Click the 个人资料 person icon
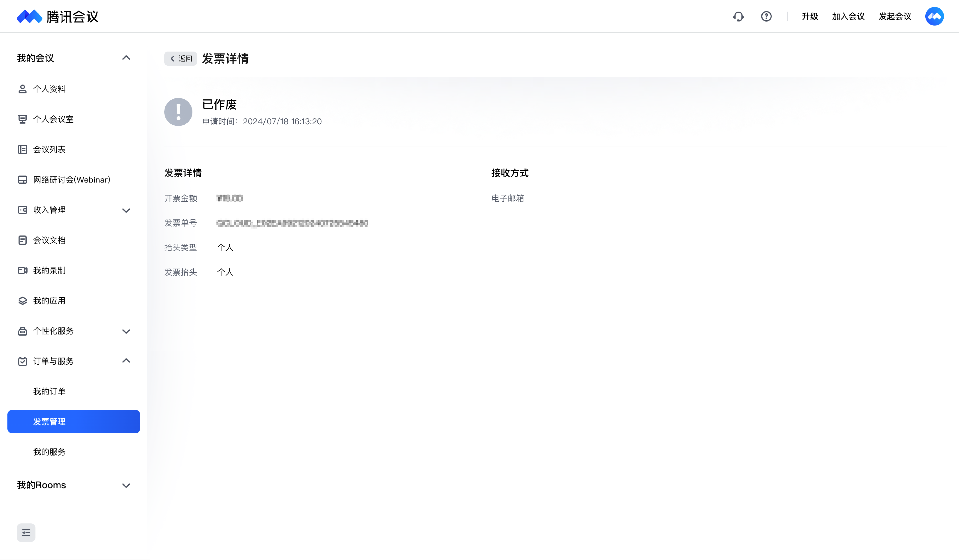Screen dimensions: 959x560 [x=22, y=89]
